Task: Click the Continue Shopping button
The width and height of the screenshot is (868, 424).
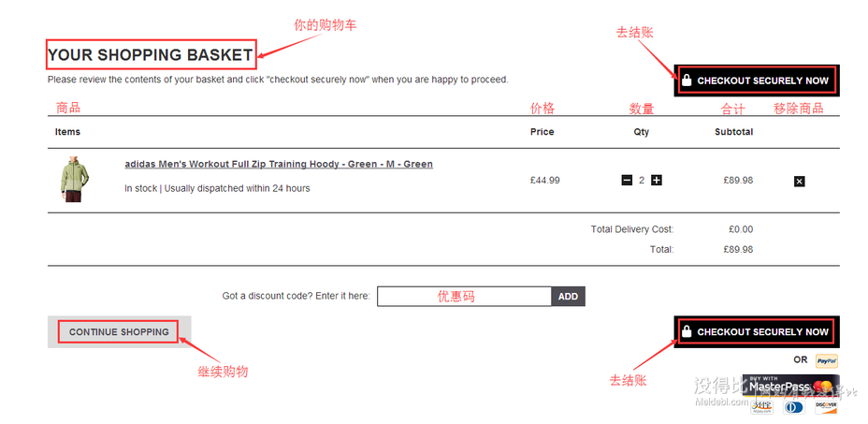Action: coord(119,332)
